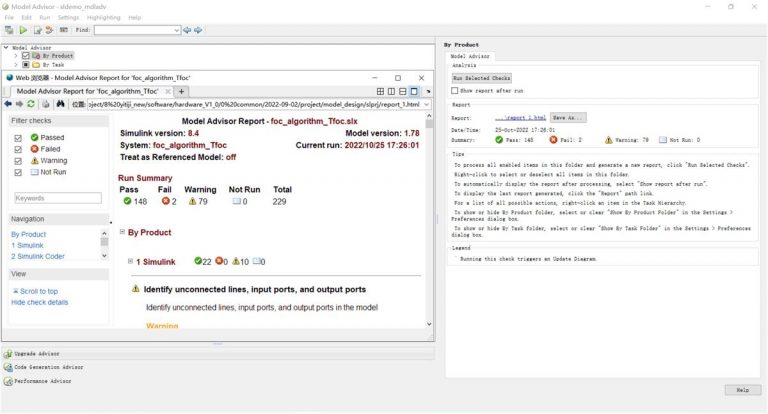Split browser documents top and bottom
The image size is (768, 414).
[x=403, y=91]
